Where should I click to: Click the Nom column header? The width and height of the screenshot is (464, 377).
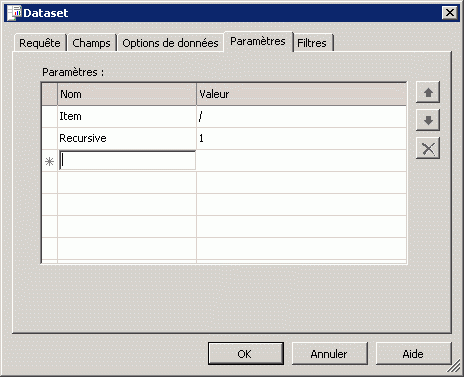[127, 94]
